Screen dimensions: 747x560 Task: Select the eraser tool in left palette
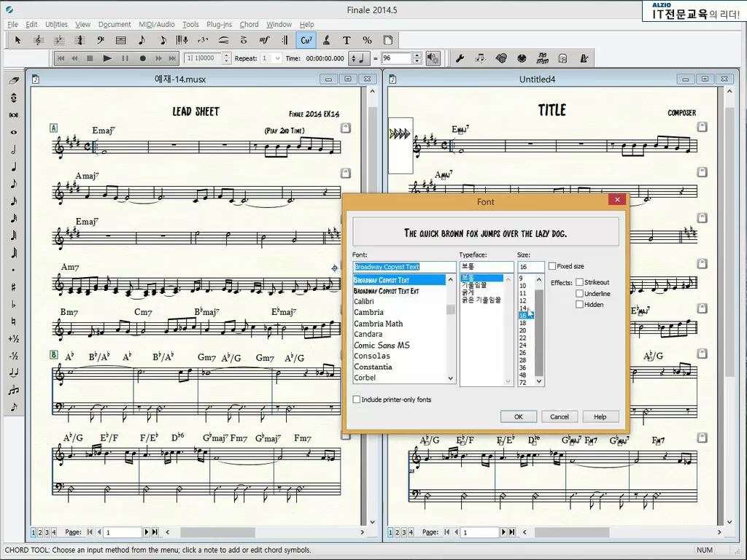click(13, 80)
